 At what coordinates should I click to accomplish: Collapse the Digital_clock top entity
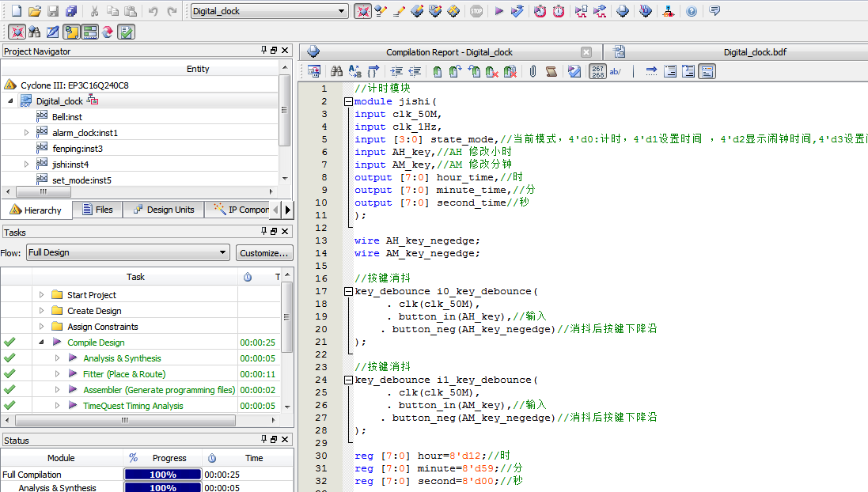10,100
